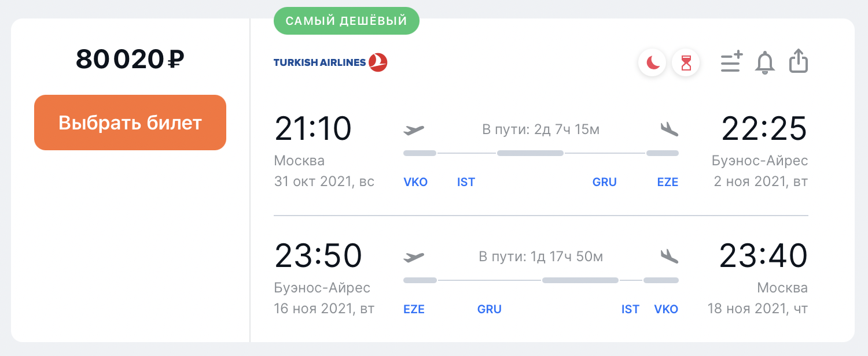Click the Turkish Airlines logo
Viewport: 868px width, 356px height.
330,62
